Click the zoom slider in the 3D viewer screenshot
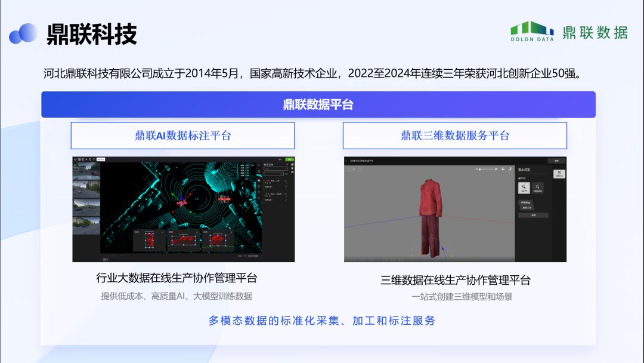The height and width of the screenshot is (363, 644). 487,169
